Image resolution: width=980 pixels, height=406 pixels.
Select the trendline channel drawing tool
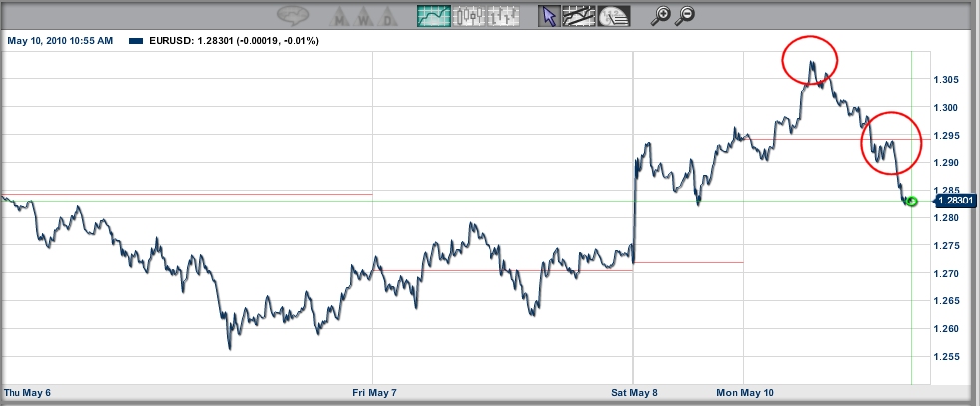click(579, 16)
